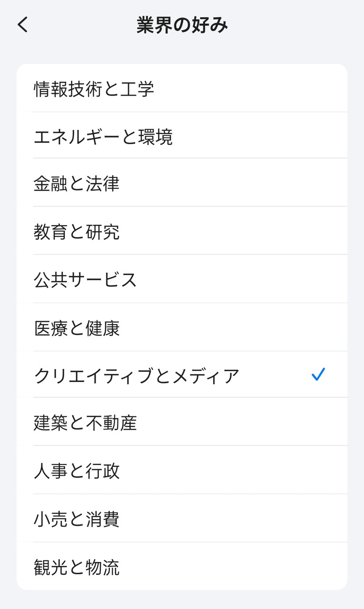The height and width of the screenshot is (609, 364).
Task: Pick the 小売と消費 industry
Action: (x=77, y=519)
